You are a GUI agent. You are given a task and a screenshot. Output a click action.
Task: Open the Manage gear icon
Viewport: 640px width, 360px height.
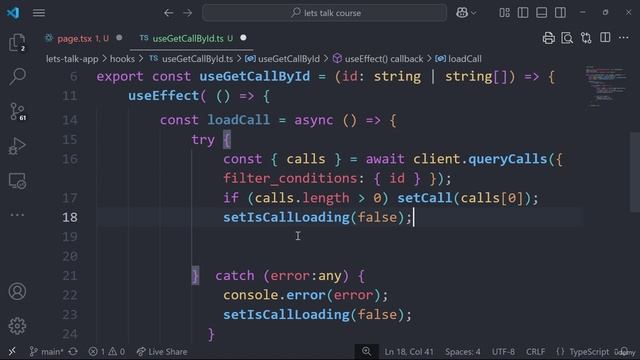17,326
